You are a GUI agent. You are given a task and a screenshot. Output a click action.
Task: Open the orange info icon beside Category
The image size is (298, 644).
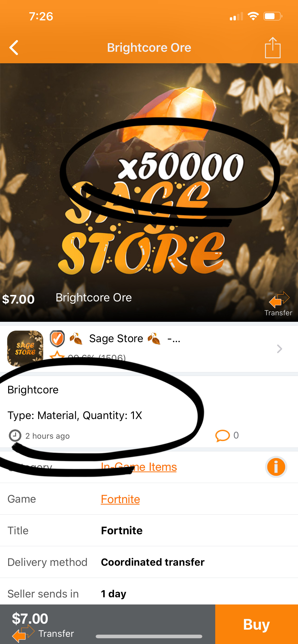[x=276, y=467]
